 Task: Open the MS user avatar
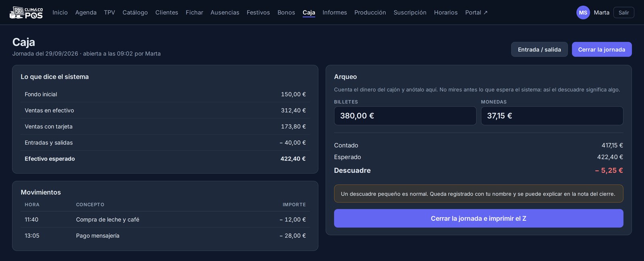pos(583,12)
